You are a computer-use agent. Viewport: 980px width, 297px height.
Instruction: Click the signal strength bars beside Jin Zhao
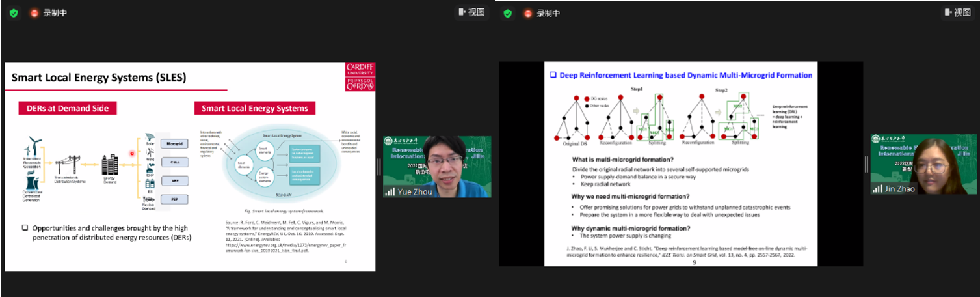pyautogui.click(x=878, y=189)
